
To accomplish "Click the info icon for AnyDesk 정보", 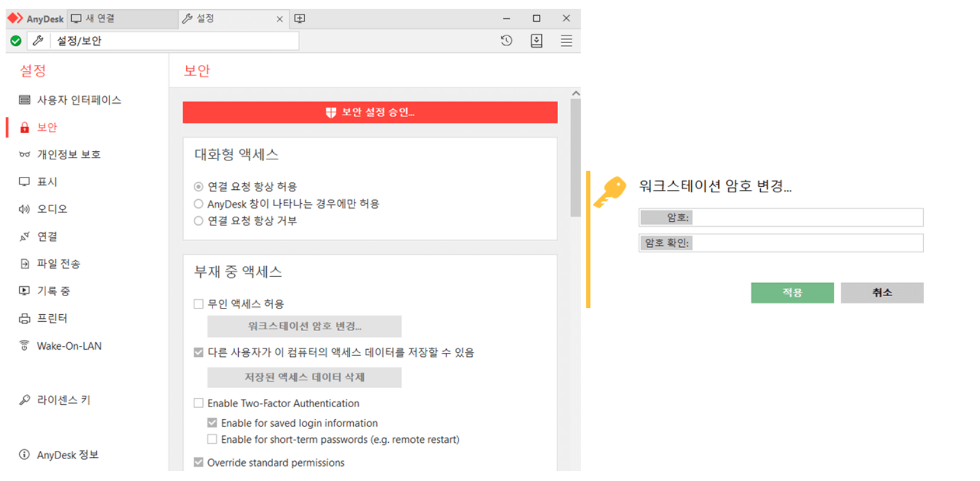I will coord(24,455).
